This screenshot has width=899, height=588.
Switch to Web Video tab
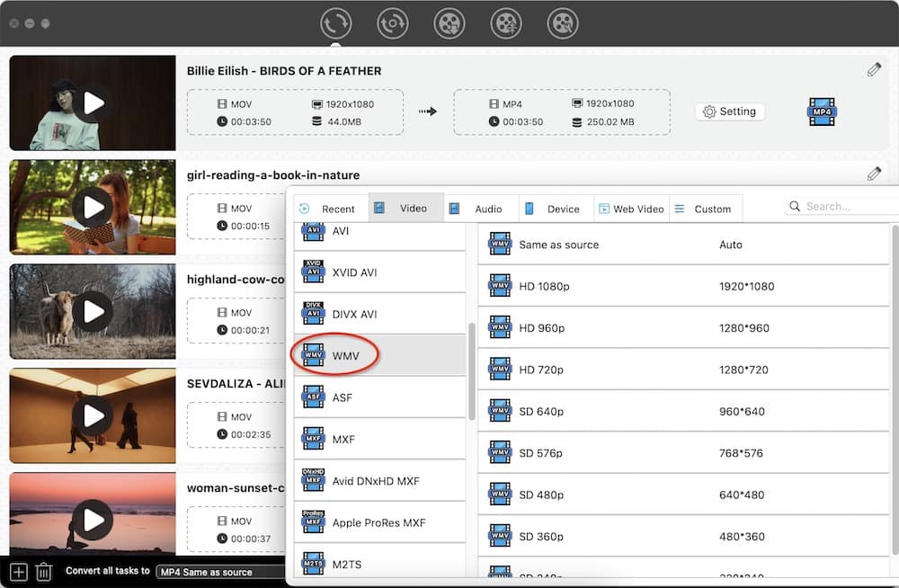point(631,209)
